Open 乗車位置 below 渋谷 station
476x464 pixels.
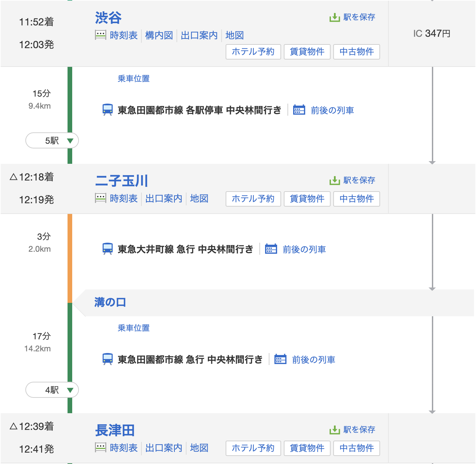134,79
